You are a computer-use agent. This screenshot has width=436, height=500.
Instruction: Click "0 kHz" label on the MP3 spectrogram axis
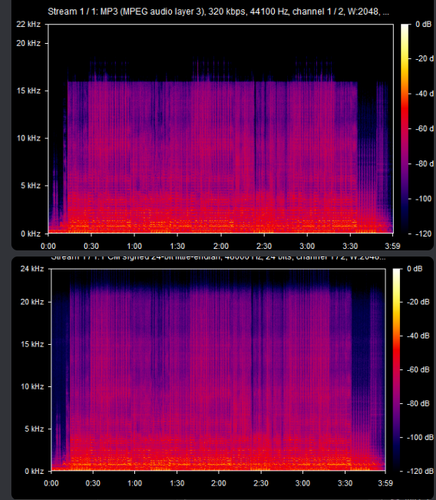tap(30, 234)
